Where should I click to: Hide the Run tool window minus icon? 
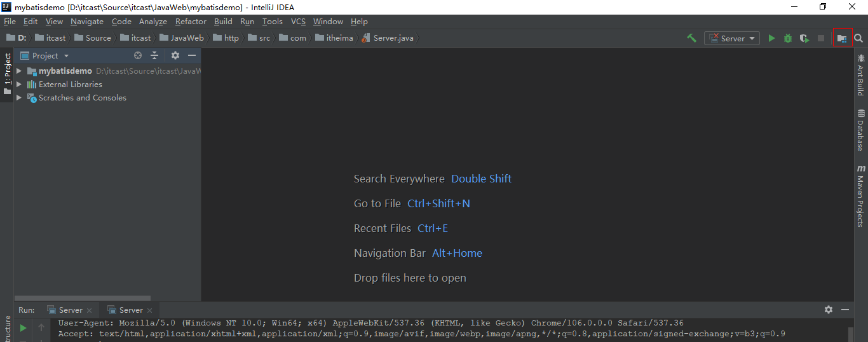coord(845,310)
